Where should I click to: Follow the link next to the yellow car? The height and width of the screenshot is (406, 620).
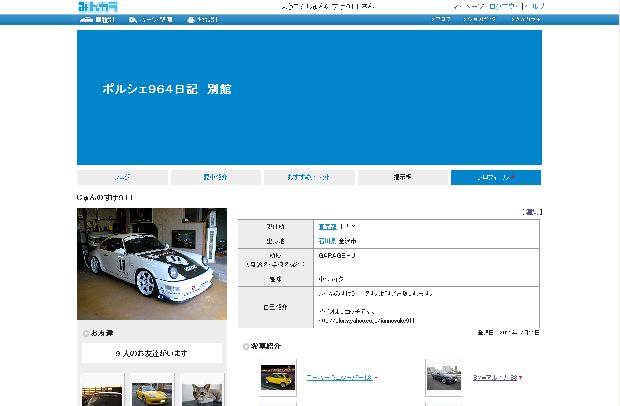click(x=340, y=378)
